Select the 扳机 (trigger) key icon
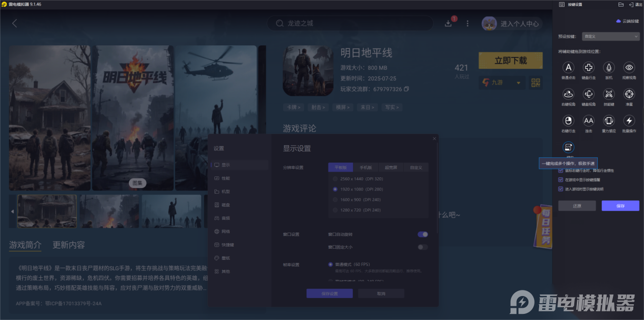Image resolution: width=644 pixels, height=320 pixels. tap(609, 67)
